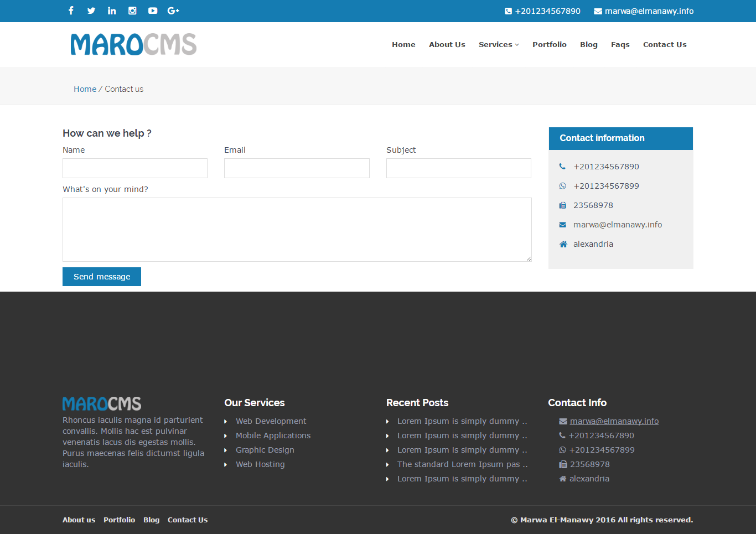756x534 pixels.
Task: Open the LinkedIn icon in top bar
Action: 112,11
